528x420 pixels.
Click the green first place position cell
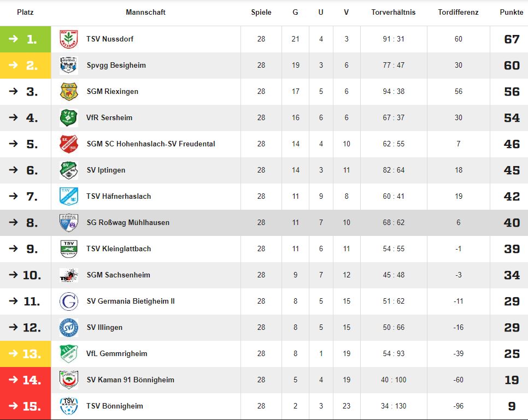(25, 39)
